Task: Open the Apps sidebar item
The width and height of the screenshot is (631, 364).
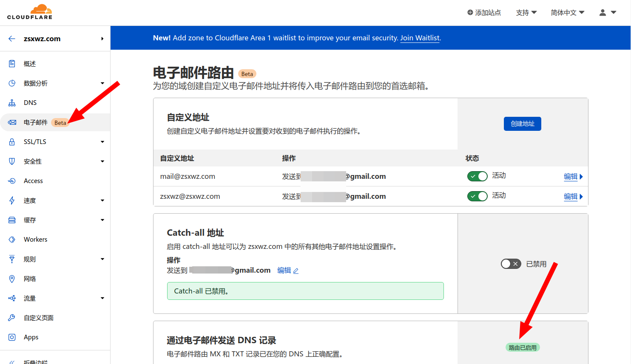Action: click(55, 337)
